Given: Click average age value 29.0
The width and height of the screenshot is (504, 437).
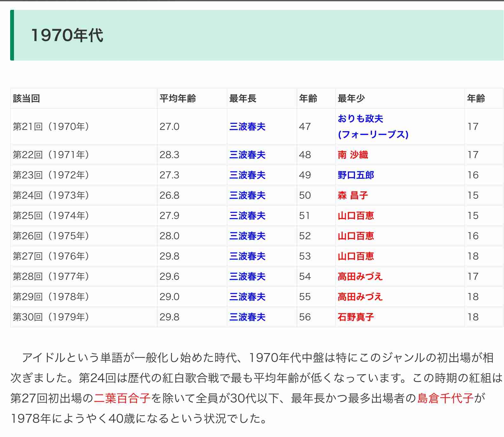Looking at the screenshot, I should pos(169,297).
